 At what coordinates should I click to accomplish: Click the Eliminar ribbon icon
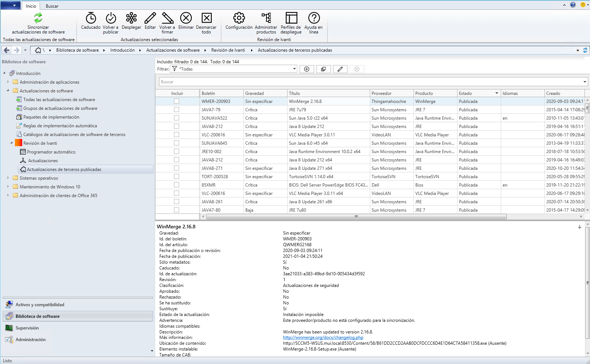186,18
